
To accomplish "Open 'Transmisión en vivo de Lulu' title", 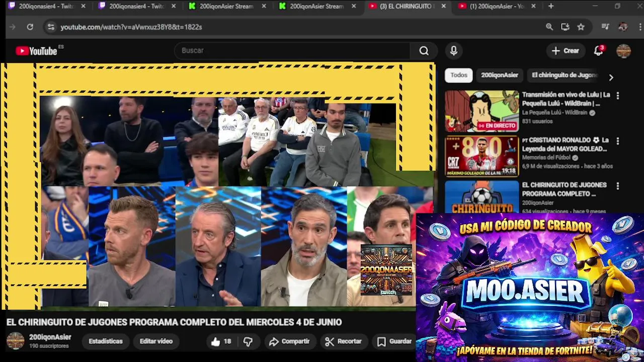I will (566, 99).
